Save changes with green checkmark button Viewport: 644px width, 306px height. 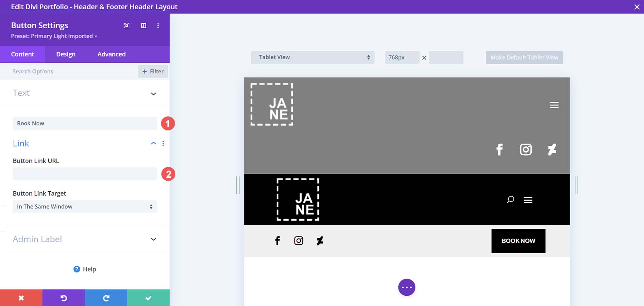coord(148,298)
